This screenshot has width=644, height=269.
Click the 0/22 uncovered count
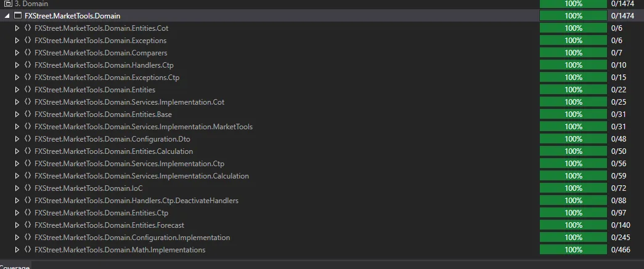(619, 90)
